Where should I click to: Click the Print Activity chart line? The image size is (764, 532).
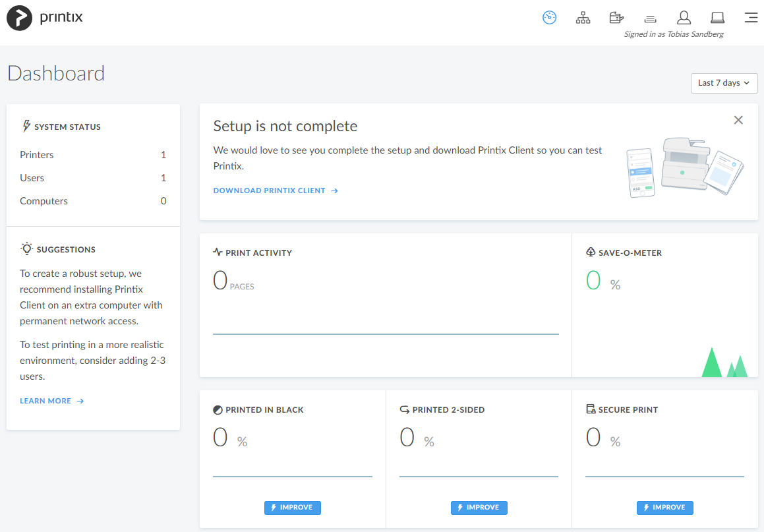pos(386,334)
